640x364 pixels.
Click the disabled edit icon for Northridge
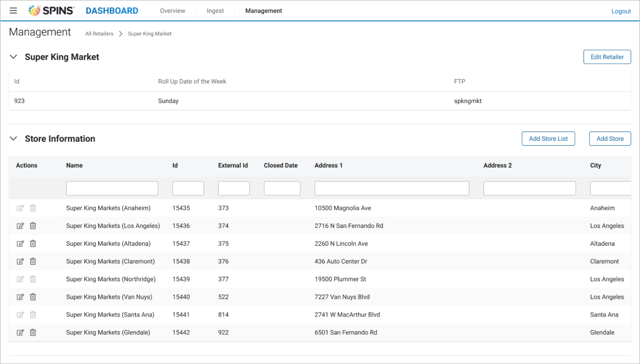tap(20, 279)
